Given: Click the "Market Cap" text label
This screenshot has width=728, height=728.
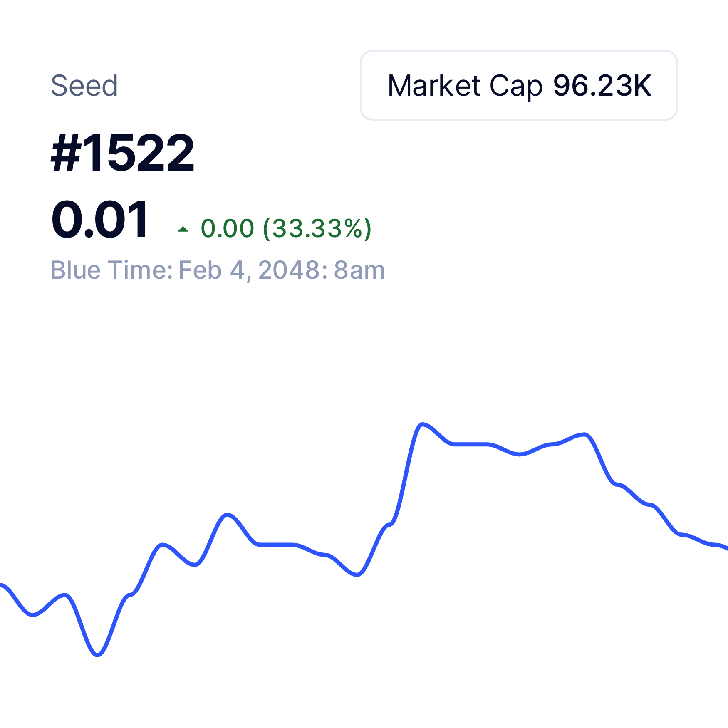Looking at the screenshot, I should click(x=465, y=86).
